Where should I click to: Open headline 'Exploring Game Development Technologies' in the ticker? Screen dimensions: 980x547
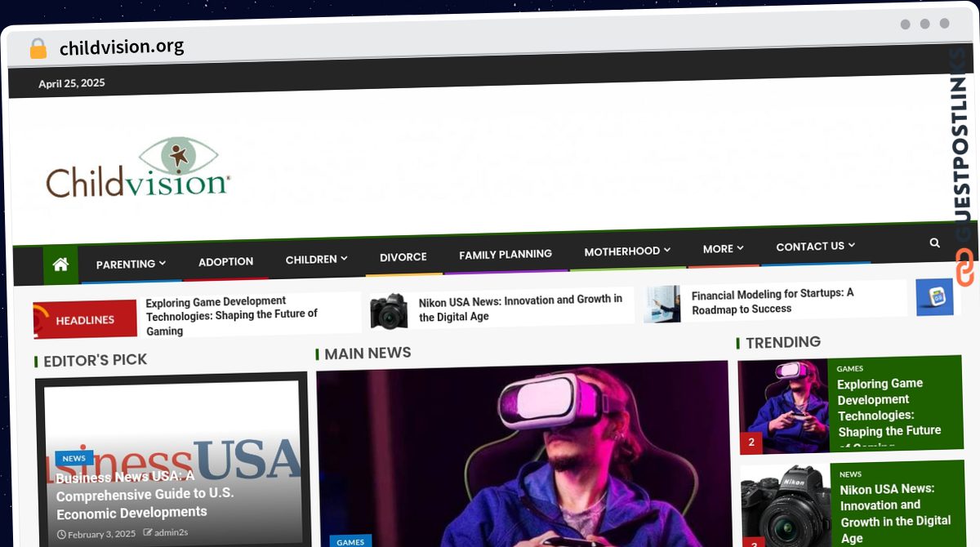pos(232,315)
